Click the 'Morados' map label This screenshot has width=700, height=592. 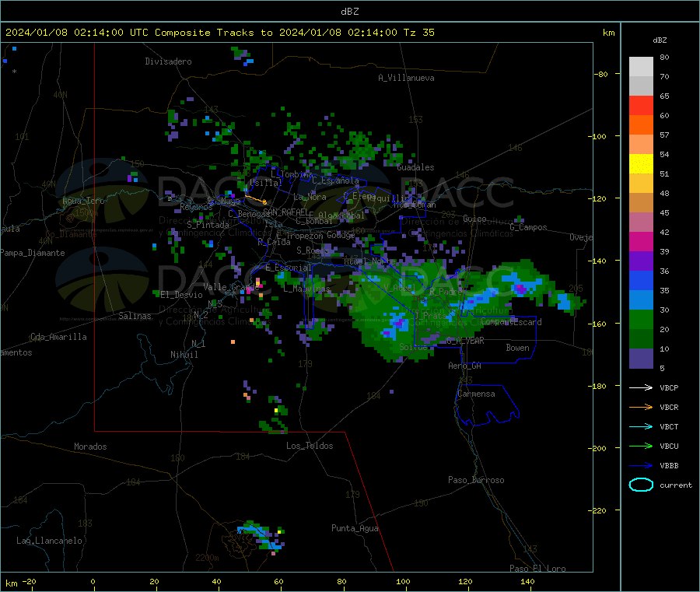[90, 447]
